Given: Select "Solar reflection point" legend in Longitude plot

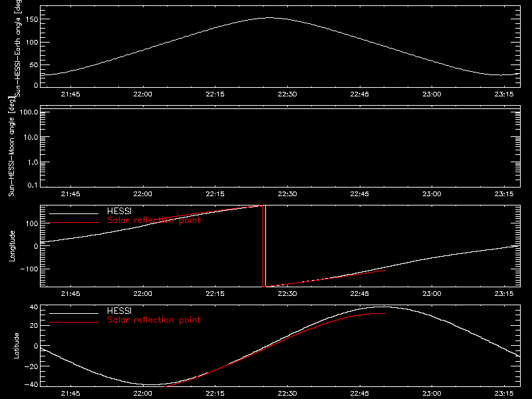Looking at the screenshot, I should point(154,220).
